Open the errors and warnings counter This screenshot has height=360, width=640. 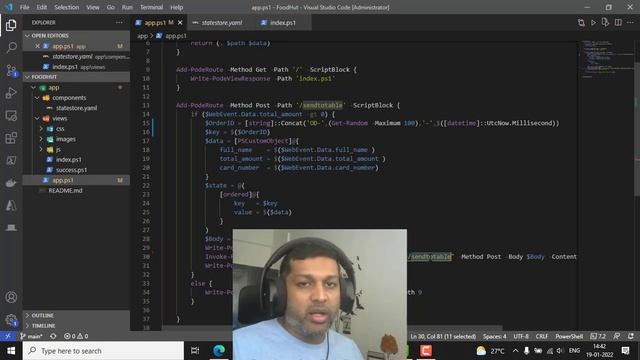pyautogui.click(x=76, y=336)
